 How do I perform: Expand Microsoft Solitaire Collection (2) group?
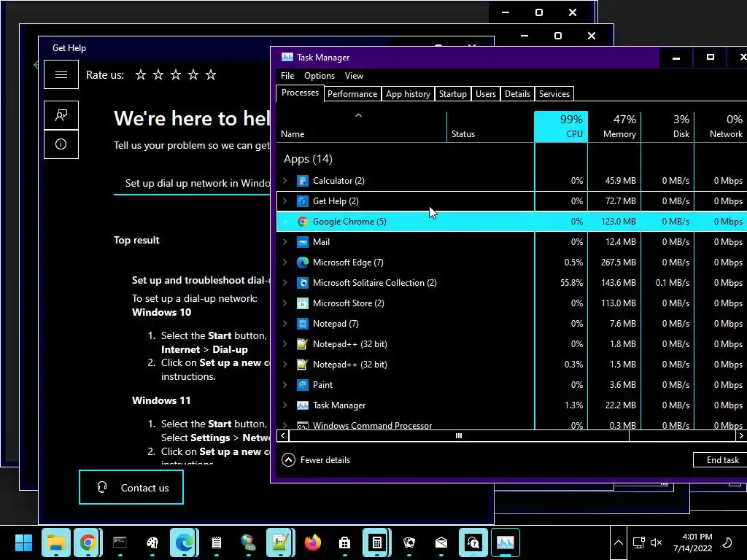click(x=285, y=283)
